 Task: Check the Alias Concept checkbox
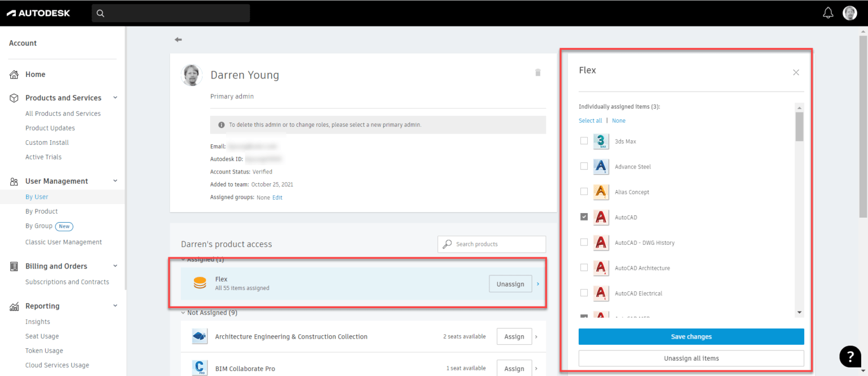584,192
